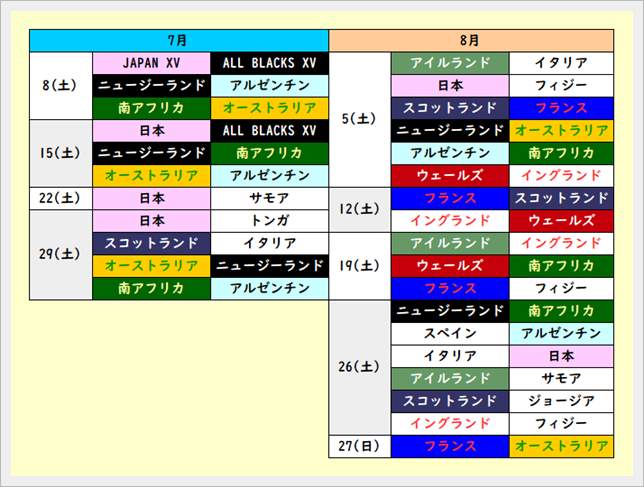644x487 pixels.
Task: Click the ジョージア cell
Action: pos(561,400)
